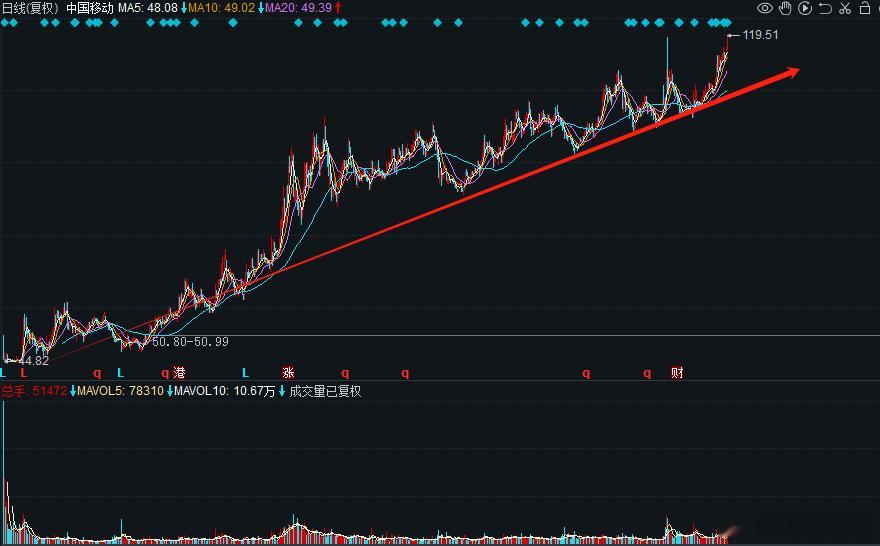Toggle the unlock padlock icon

(865, 8)
